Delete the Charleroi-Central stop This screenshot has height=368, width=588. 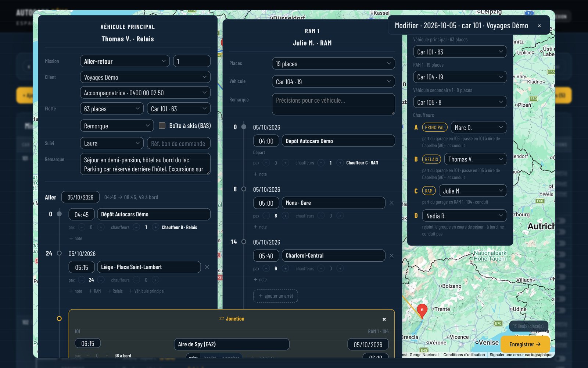pos(391,256)
